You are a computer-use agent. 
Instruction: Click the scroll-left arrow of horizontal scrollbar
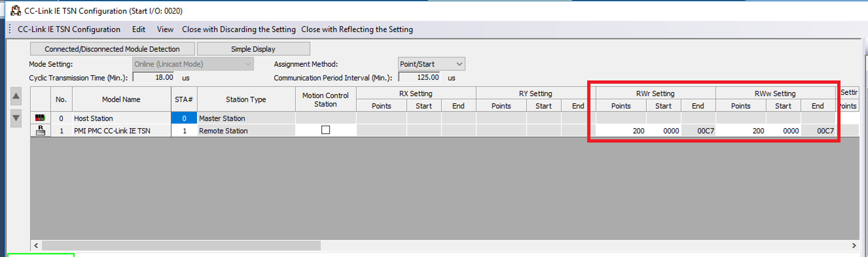click(36, 246)
